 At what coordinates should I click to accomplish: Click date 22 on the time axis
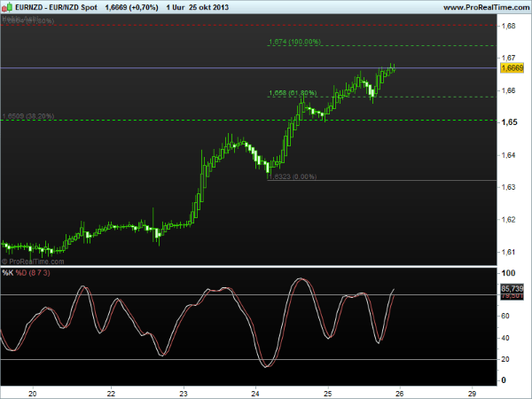111,394
